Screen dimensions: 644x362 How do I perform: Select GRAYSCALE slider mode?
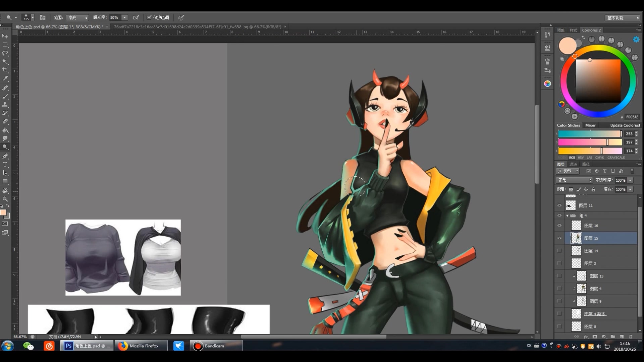[x=616, y=158]
